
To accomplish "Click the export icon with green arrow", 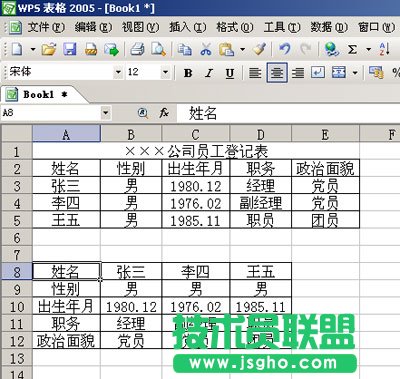I will pyautogui.click(x=111, y=50).
